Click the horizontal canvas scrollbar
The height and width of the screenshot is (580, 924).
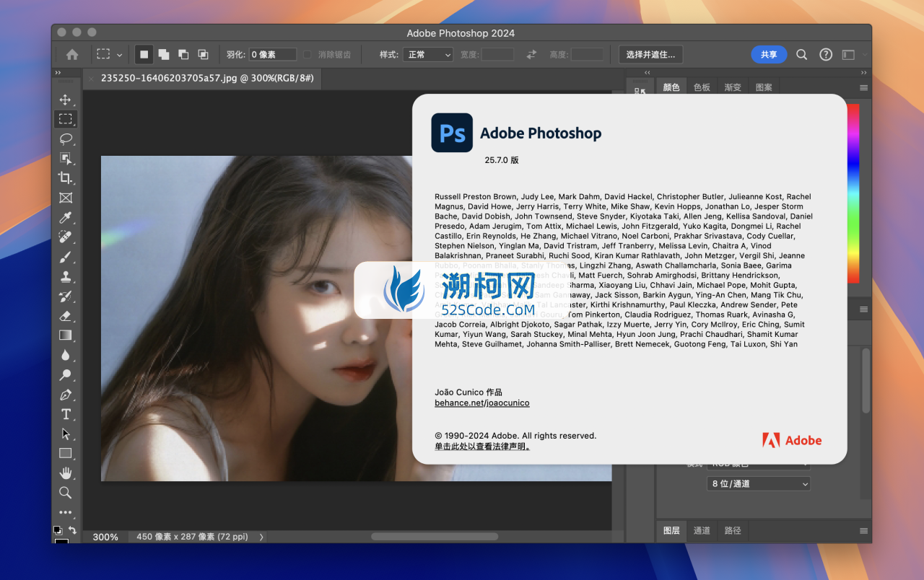click(435, 537)
